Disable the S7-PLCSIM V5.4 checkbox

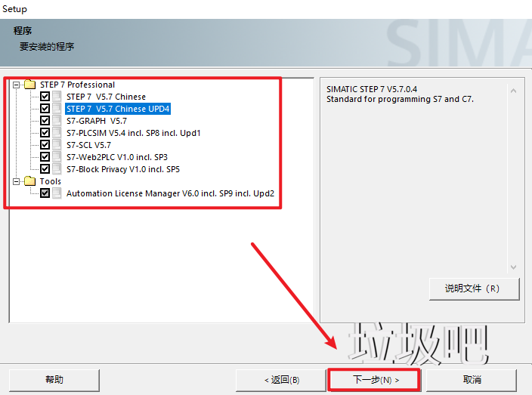(x=45, y=133)
